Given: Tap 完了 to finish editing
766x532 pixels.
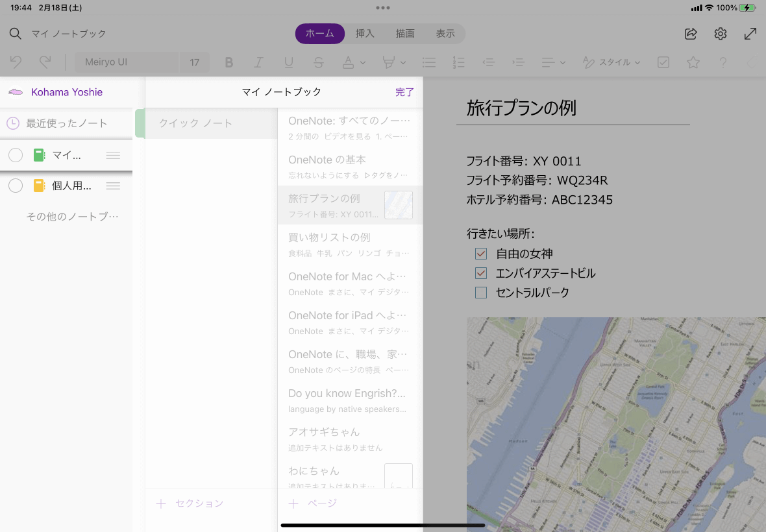Looking at the screenshot, I should (404, 92).
